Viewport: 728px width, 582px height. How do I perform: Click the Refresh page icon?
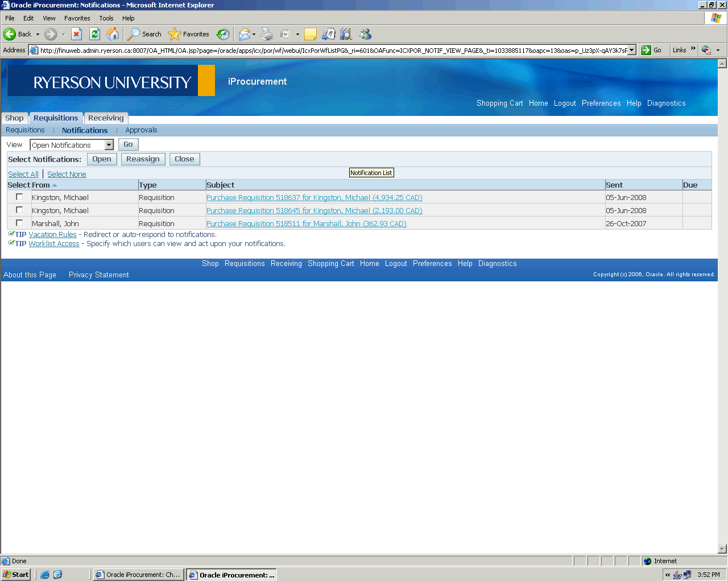click(x=94, y=34)
